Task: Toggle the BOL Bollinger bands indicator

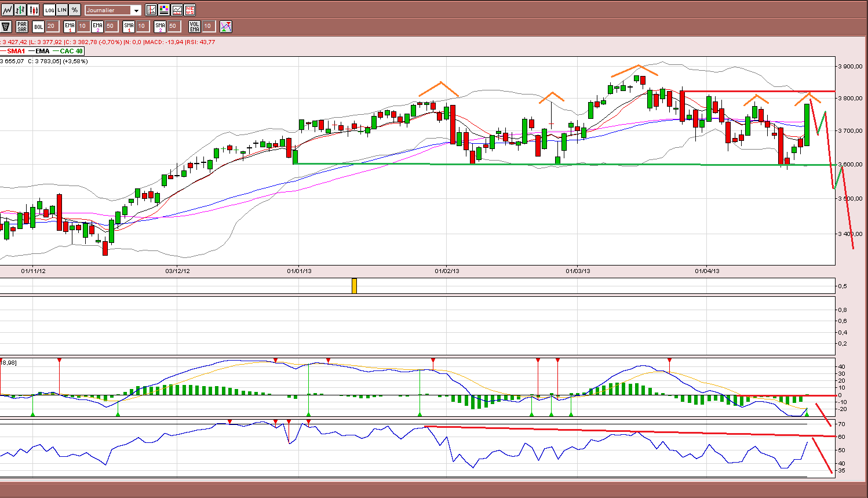Action: (x=38, y=27)
